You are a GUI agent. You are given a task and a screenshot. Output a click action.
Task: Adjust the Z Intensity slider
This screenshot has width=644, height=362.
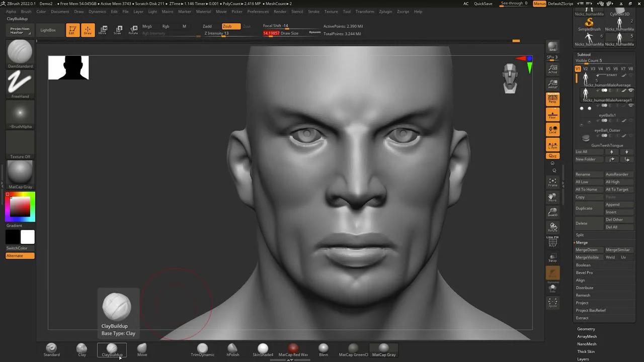[x=229, y=33]
